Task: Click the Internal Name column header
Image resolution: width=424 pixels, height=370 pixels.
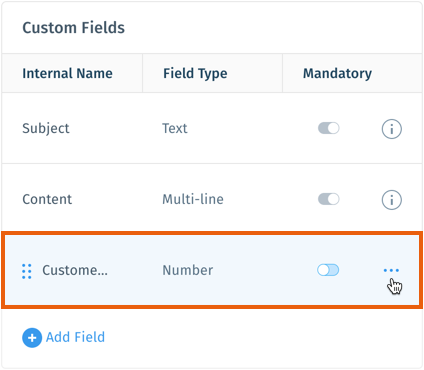Action: [x=67, y=73]
